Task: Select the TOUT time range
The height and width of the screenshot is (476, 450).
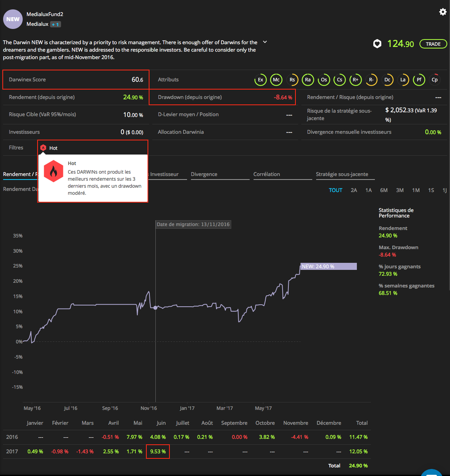Action: coord(336,190)
